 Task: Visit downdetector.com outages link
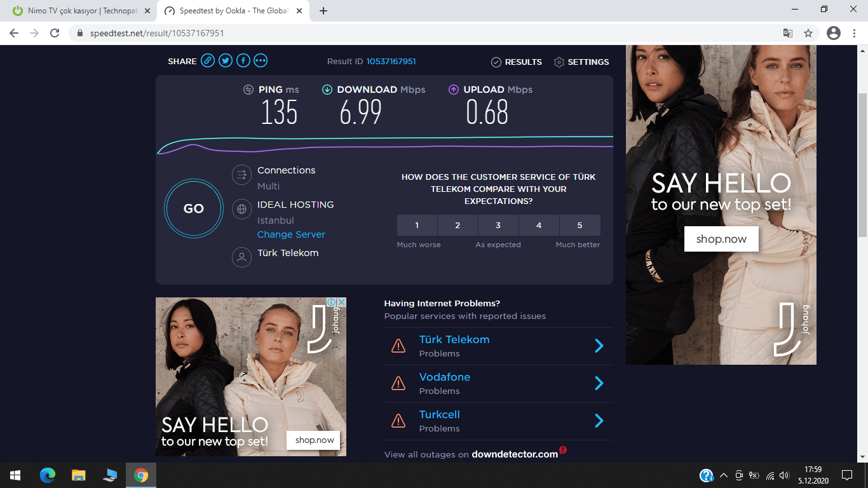(515, 454)
